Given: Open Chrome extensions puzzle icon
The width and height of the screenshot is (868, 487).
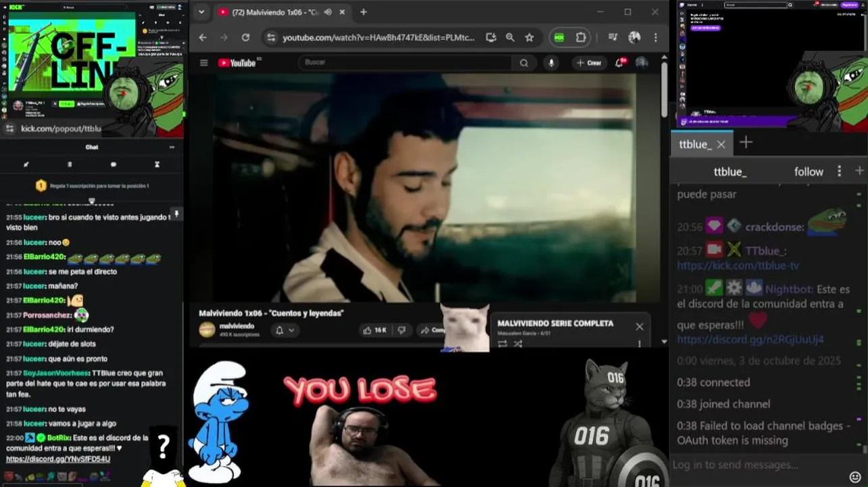Looking at the screenshot, I should tap(581, 38).
